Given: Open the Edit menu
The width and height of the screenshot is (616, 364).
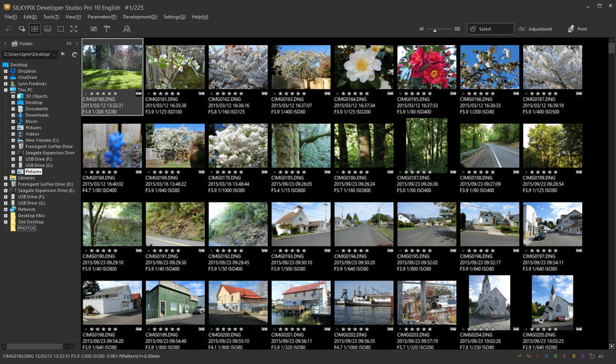Looking at the screenshot, I should (30, 17).
